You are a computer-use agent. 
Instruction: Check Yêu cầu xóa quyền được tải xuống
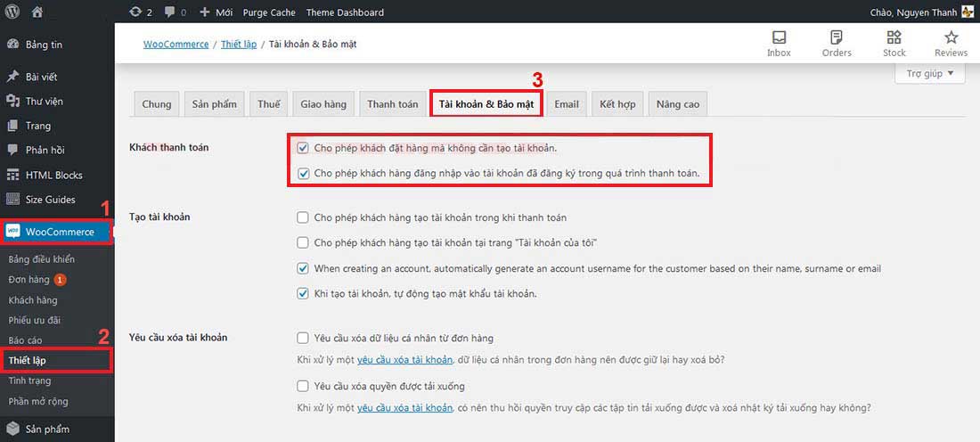(303, 386)
